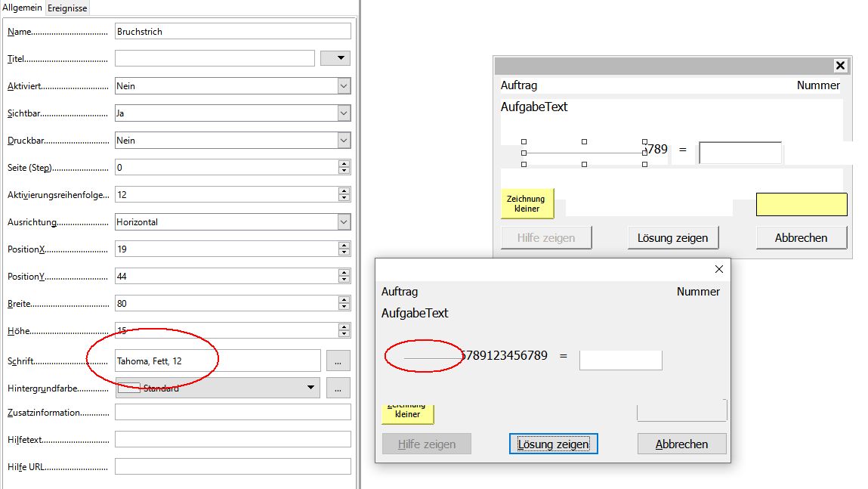Viewport: 868px width, 489px height.
Task: Open the Hintergrundfarbe ellipsis color dialog button
Action: pos(338,388)
